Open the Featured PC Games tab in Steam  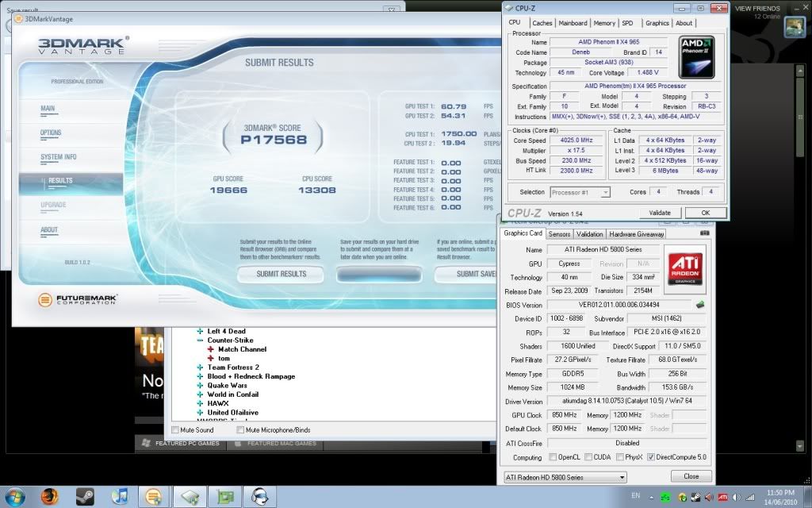[181, 444]
